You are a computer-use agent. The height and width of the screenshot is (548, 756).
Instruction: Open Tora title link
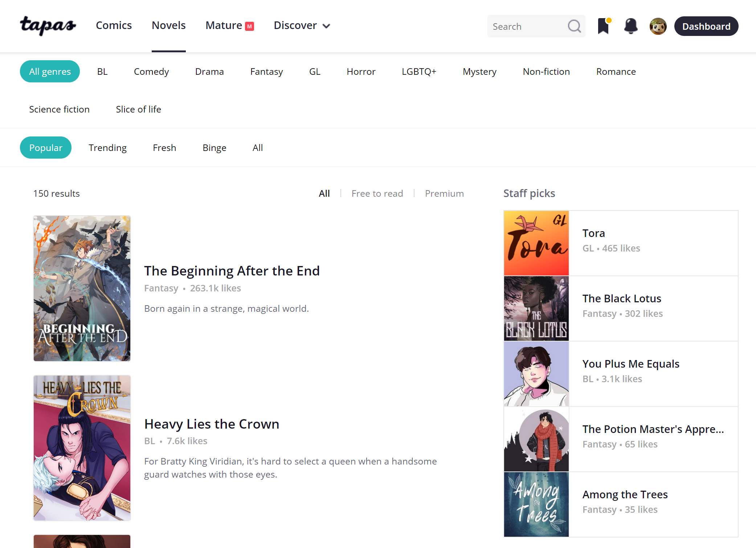[594, 233]
